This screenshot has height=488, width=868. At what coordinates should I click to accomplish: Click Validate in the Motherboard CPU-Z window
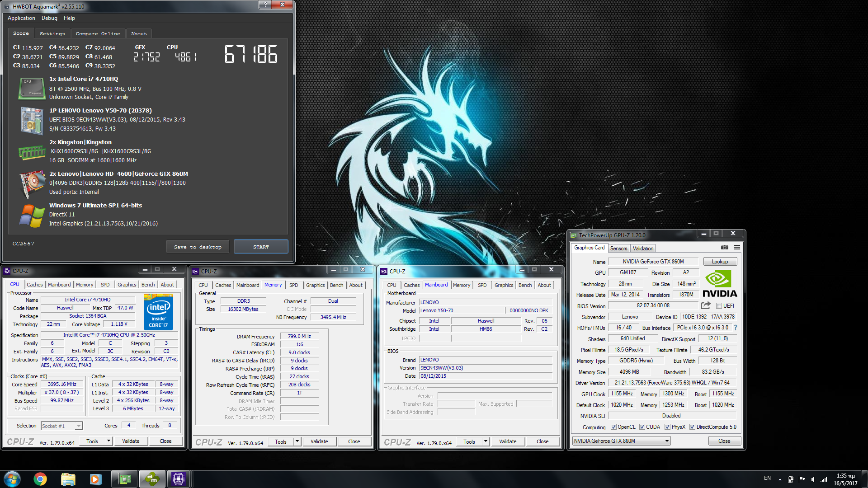pyautogui.click(x=508, y=441)
